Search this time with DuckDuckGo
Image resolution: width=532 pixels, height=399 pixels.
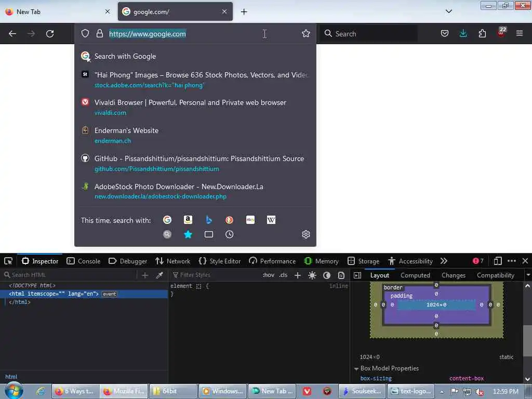point(229,220)
